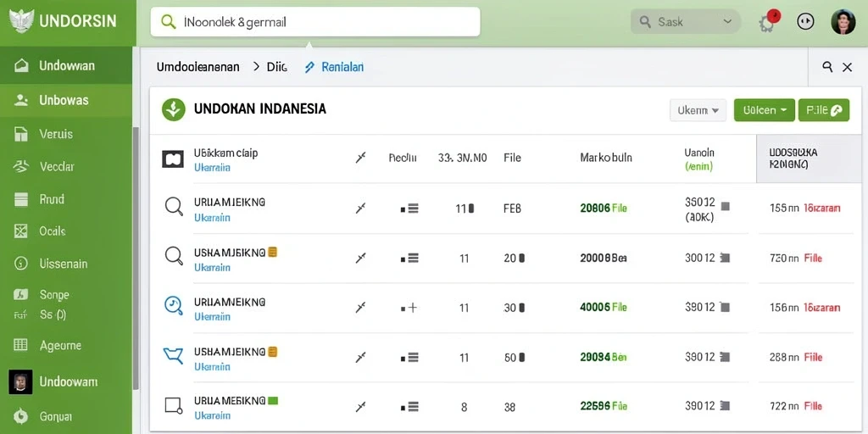Click the pin icon on the 20806 File row
The height and width of the screenshot is (434, 868).
coord(360,209)
